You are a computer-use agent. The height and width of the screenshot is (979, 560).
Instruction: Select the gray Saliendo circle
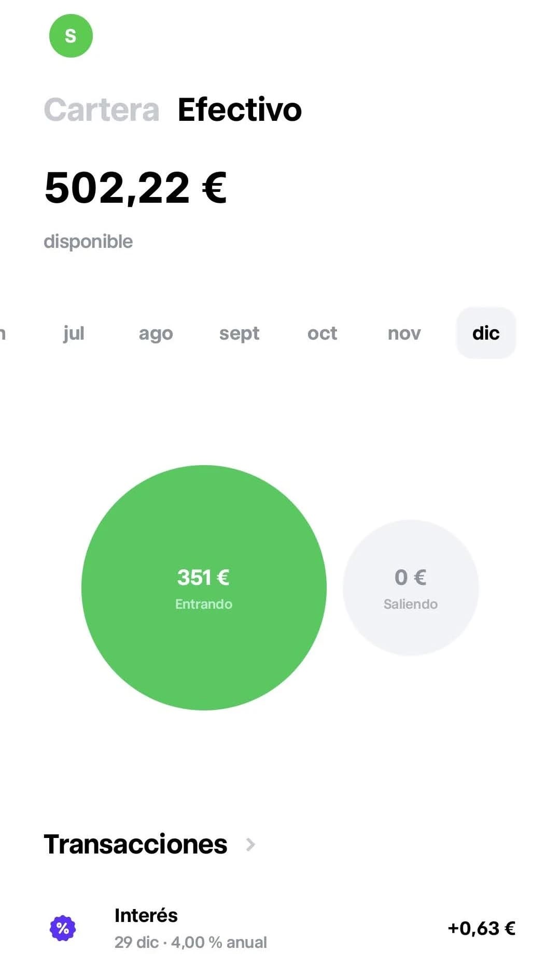410,588
